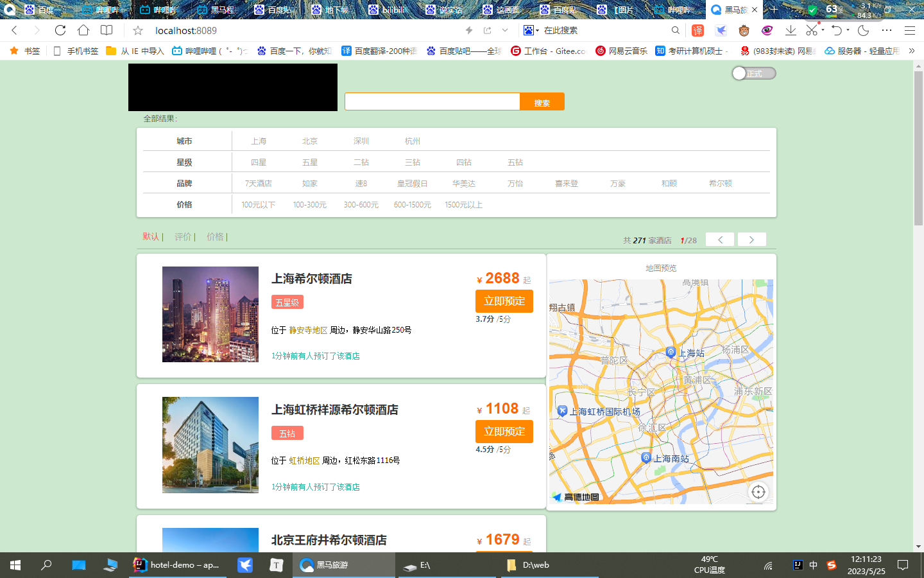
Task: Click the page vertical scrollbar
Action: coord(918,148)
